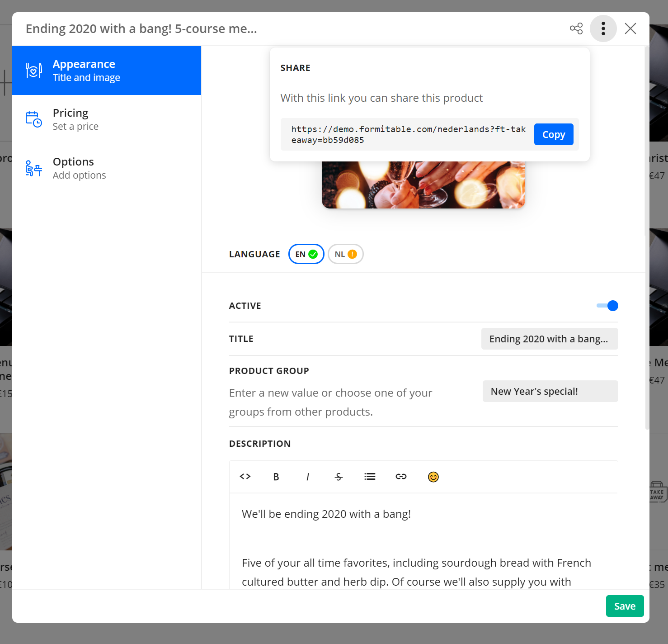Image resolution: width=668 pixels, height=644 pixels.
Task: Apply strikethrough formatting in description
Action: 339,477
